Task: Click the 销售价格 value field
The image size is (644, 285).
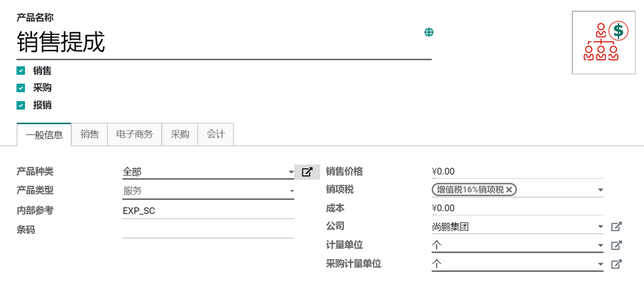Action: click(517, 171)
